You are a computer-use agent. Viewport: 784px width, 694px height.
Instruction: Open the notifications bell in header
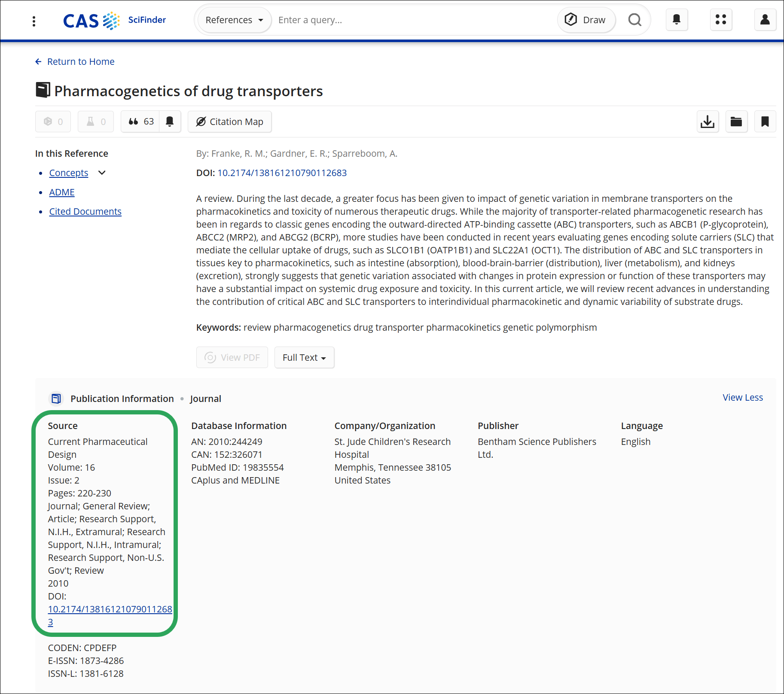(677, 20)
